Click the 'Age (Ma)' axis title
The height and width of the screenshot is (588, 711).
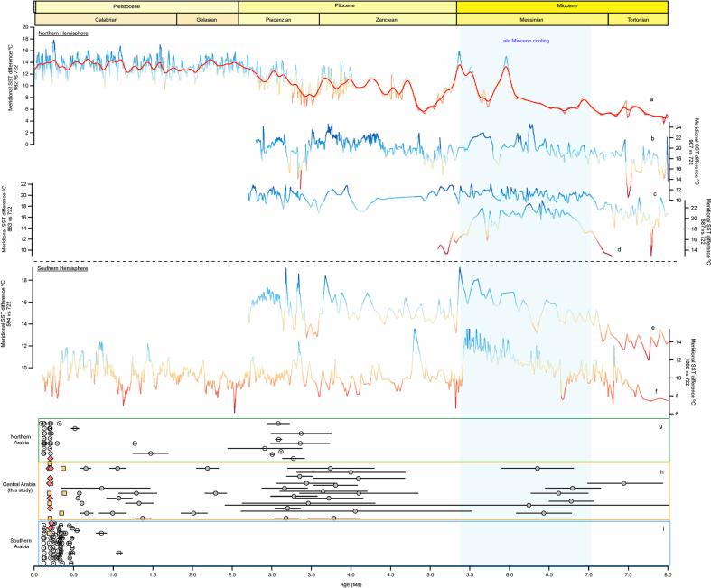click(351, 584)
